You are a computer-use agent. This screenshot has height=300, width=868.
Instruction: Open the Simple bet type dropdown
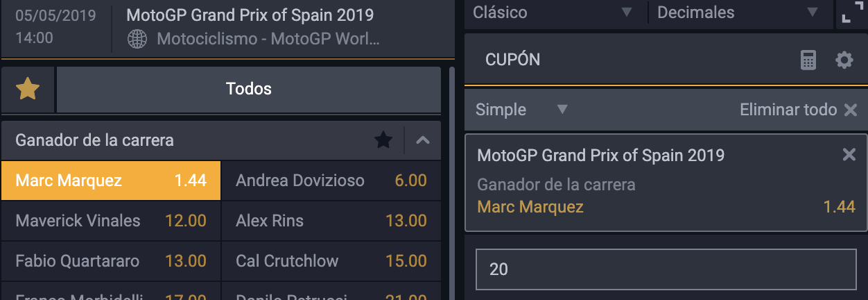click(x=521, y=110)
